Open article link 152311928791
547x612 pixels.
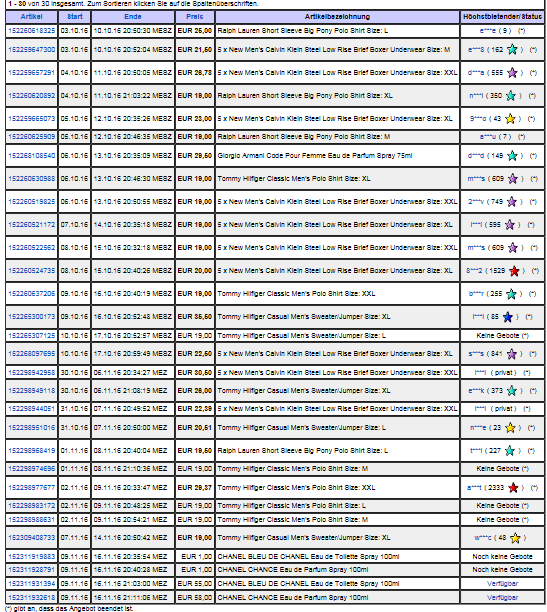tap(32, 570)
